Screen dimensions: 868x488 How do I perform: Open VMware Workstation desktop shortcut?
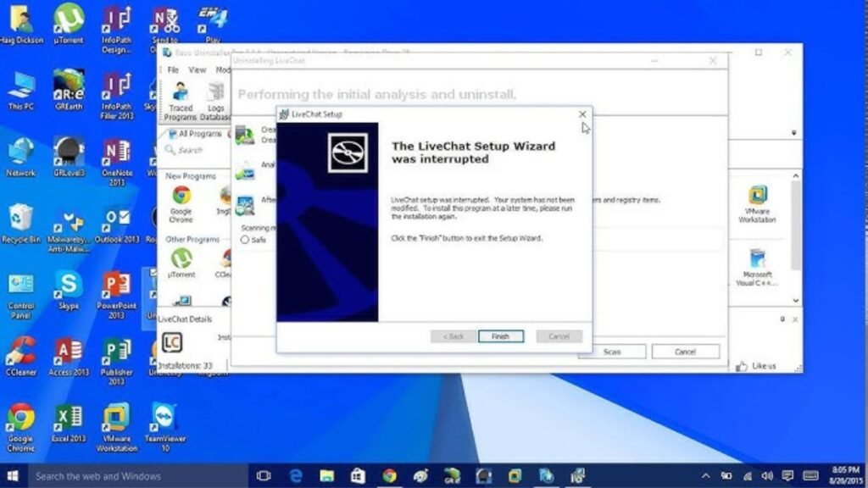pyautogui.click(x=117, y=427)
